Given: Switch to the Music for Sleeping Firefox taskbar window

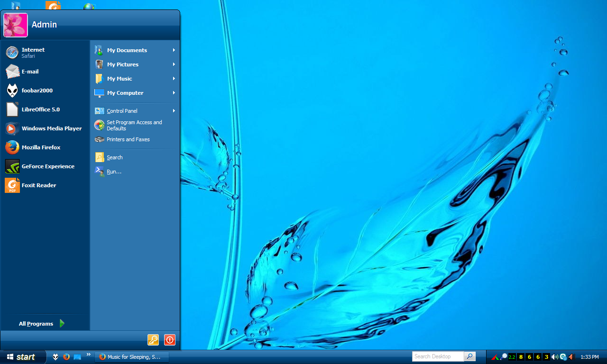Looking at the screenshot, I should pyautogui.click(x=132, y=357).
